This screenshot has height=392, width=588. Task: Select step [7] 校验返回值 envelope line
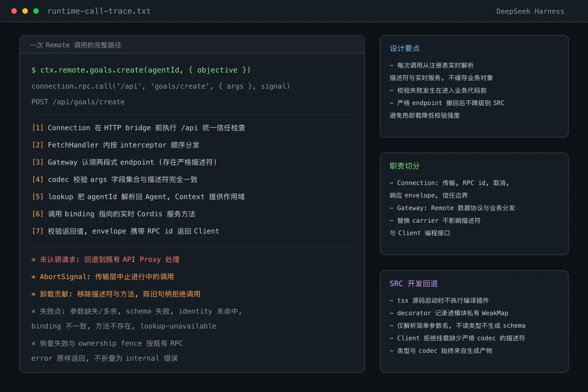click(x=125, y=231)
